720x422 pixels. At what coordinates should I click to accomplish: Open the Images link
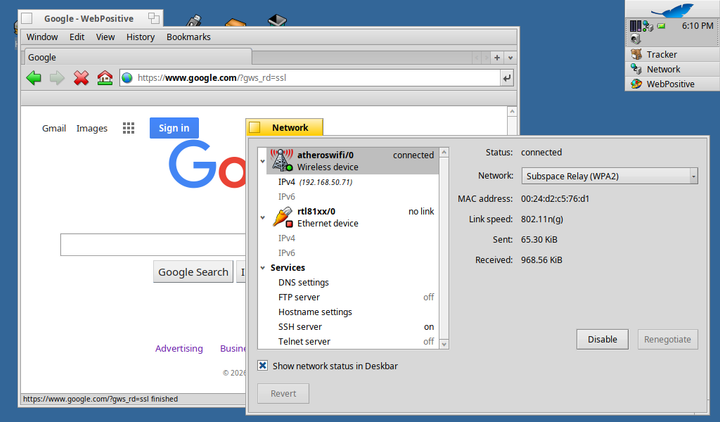[x=92, y=128]
